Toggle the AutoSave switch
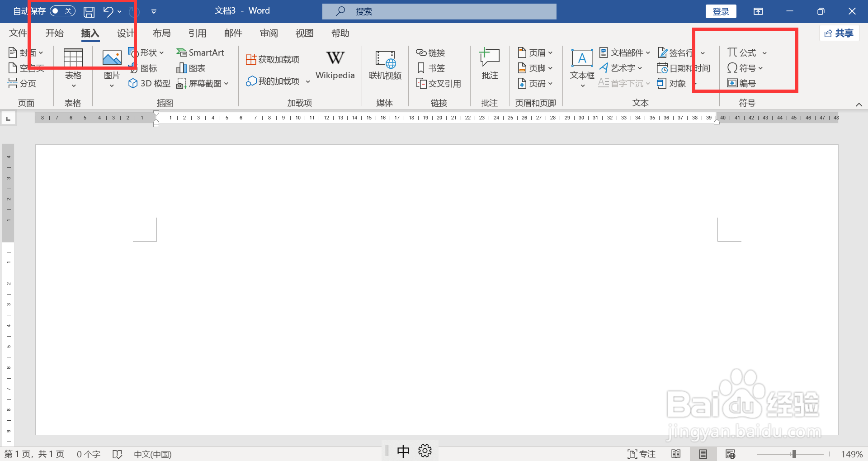 62,11
